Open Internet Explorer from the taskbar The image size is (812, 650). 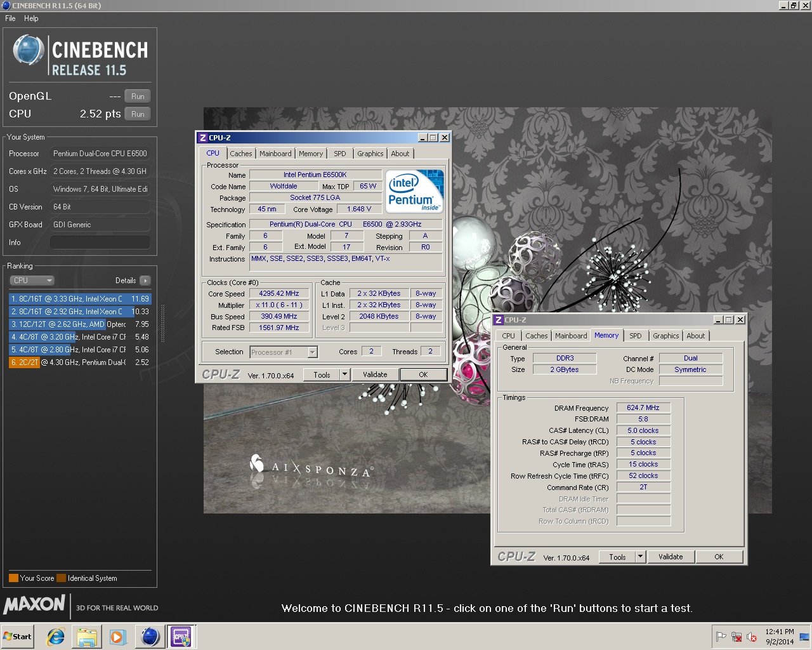[x=56, y=637]
